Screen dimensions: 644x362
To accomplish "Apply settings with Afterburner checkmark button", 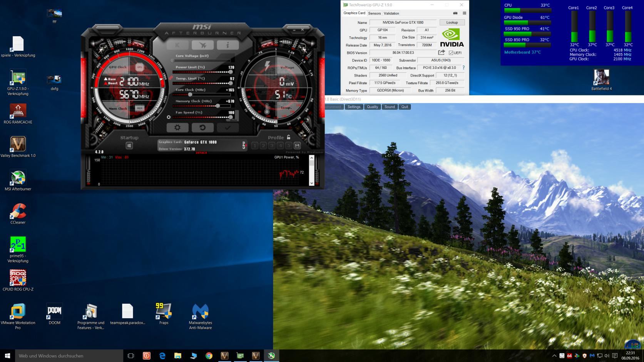I will coord(227,127).
